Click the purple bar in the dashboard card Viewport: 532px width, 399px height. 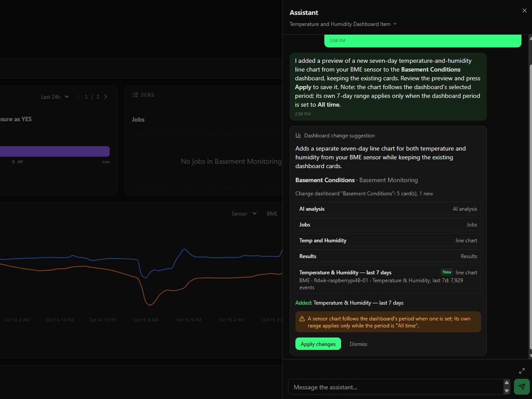point(55,151)
